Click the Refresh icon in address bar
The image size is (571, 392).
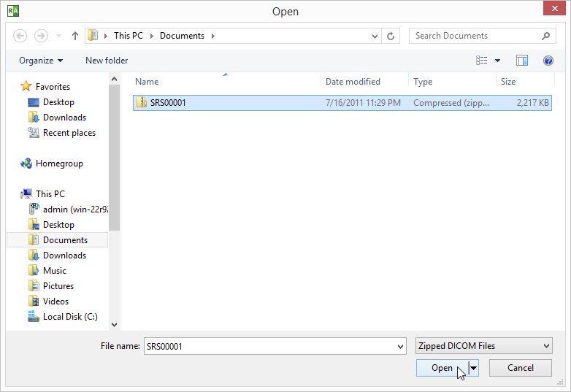point(391,36)
